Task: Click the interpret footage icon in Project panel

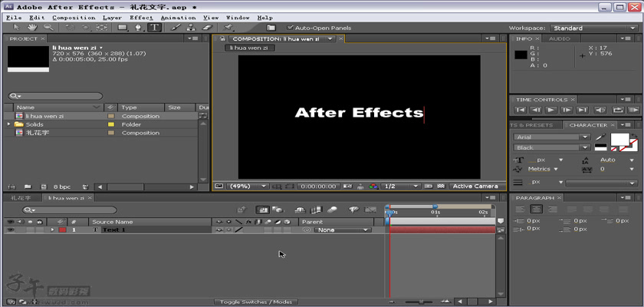Action: 11,187
